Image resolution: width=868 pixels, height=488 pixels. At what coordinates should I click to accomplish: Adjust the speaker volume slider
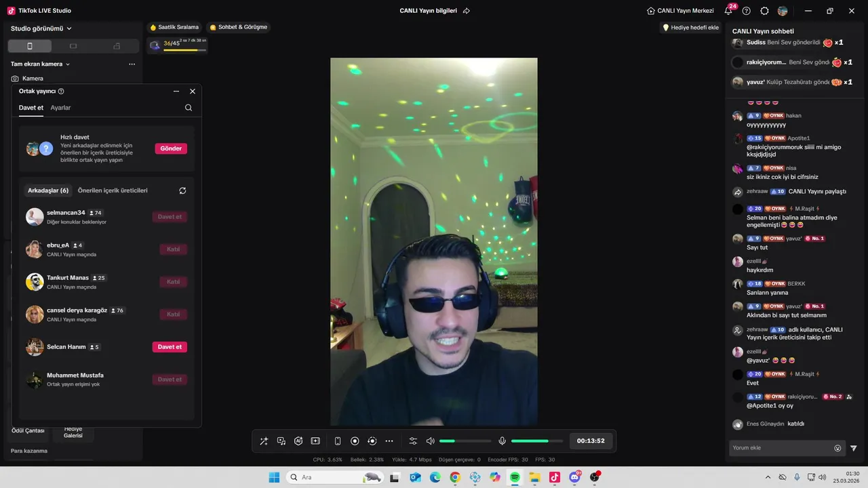coord(465,441)
